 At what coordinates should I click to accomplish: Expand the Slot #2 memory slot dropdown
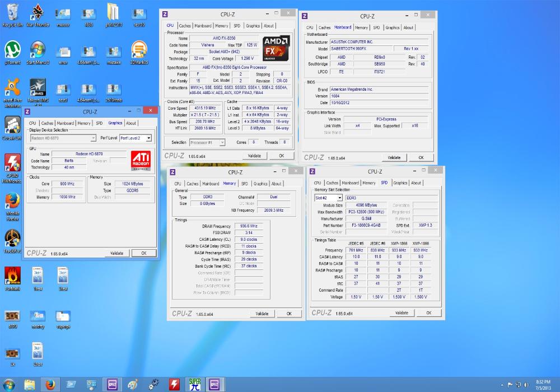click(339, 198)
